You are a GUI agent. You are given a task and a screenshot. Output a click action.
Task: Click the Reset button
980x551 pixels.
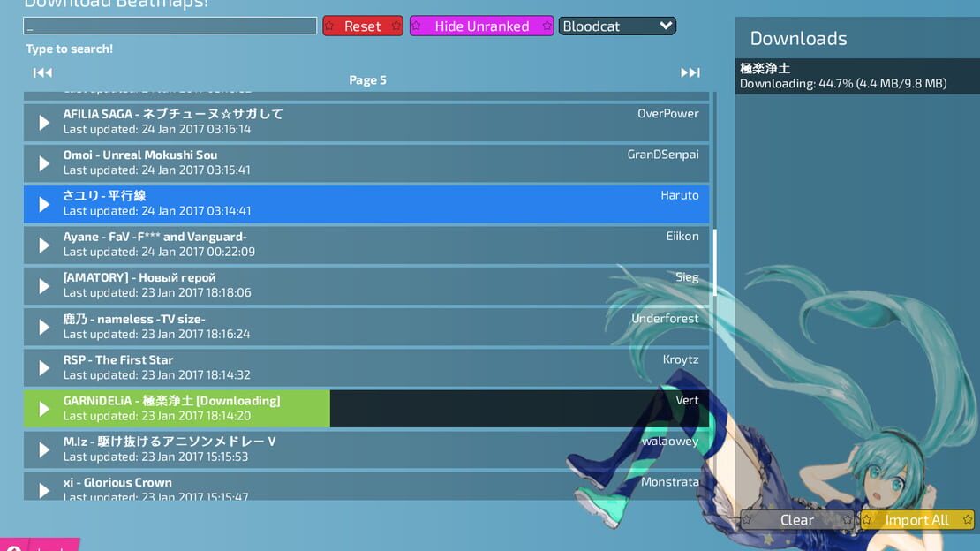click(363, 26)
